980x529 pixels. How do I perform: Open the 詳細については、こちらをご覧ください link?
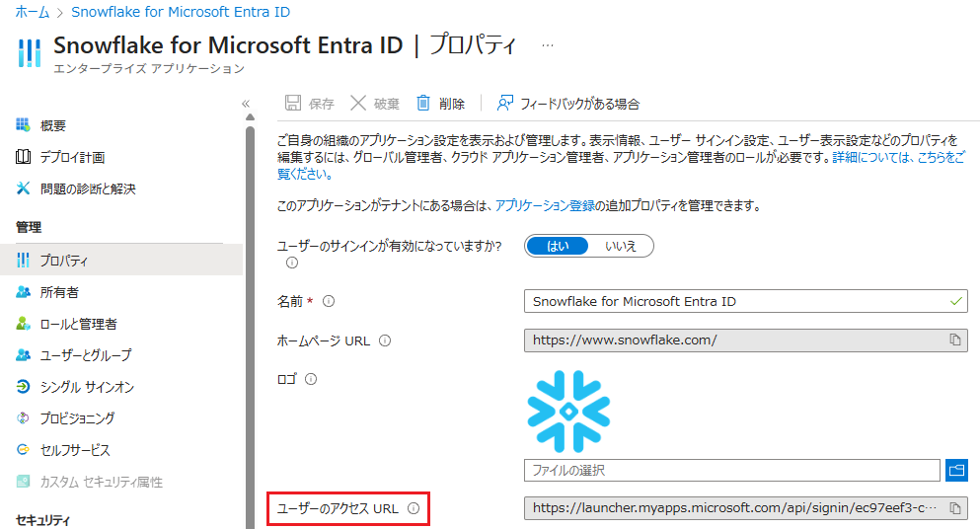(898, 157)
